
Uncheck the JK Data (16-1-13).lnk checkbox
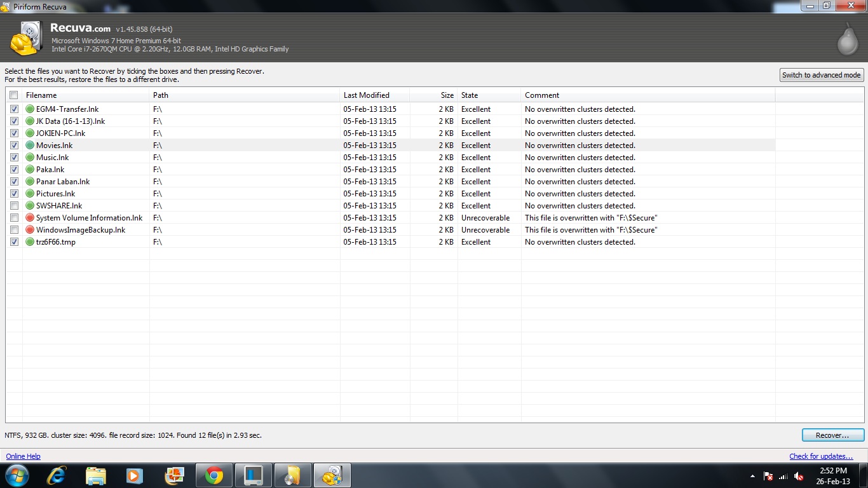click(14, 121)
